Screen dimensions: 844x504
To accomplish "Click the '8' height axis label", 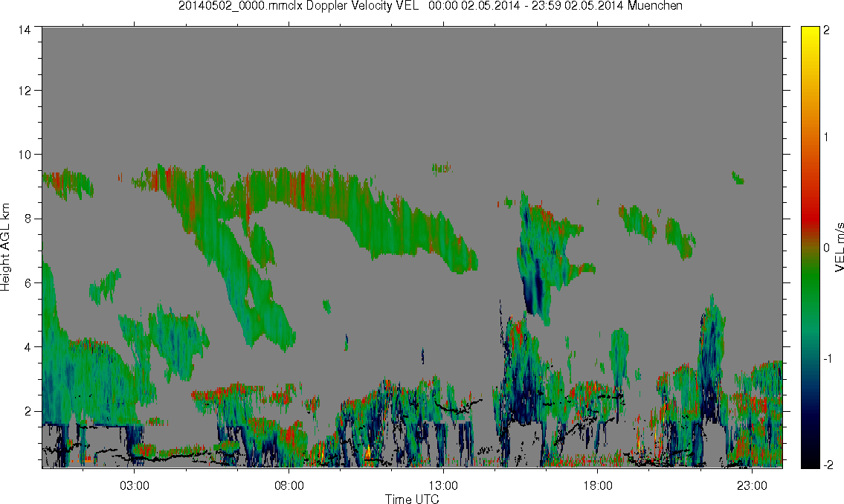I will point(27,219).
